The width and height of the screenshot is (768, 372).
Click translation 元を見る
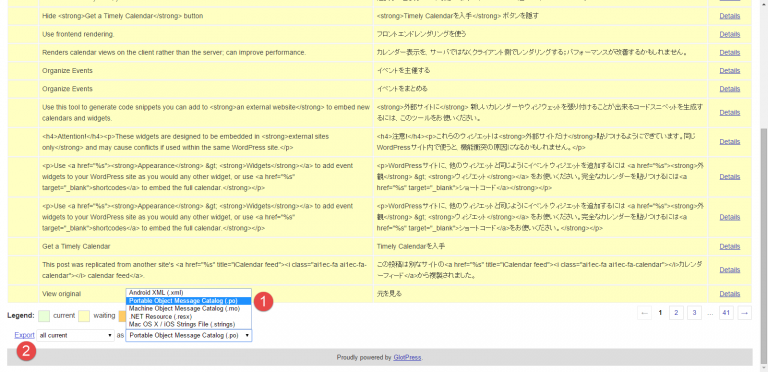[389, 294]
